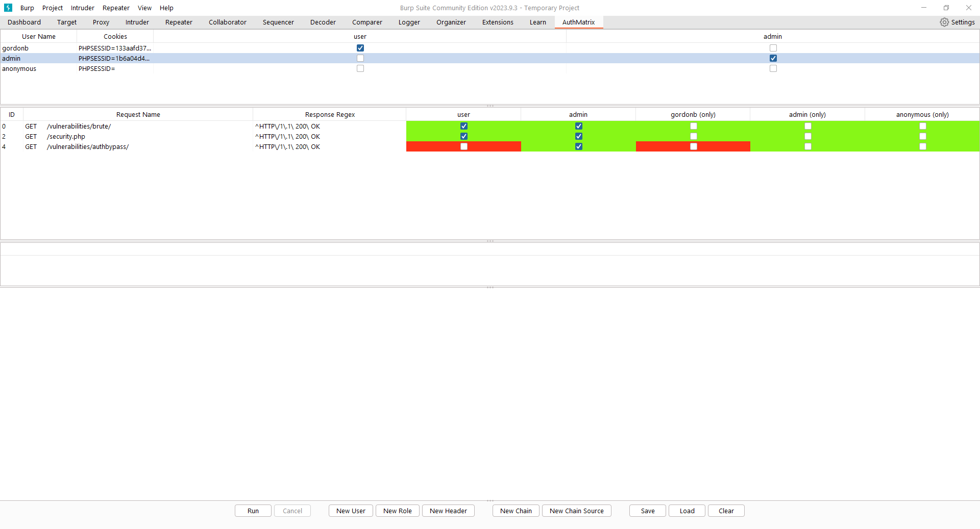Open the Intruder menu in menu bar
This screenshot has height=529, width=980.
coord(83,8)
